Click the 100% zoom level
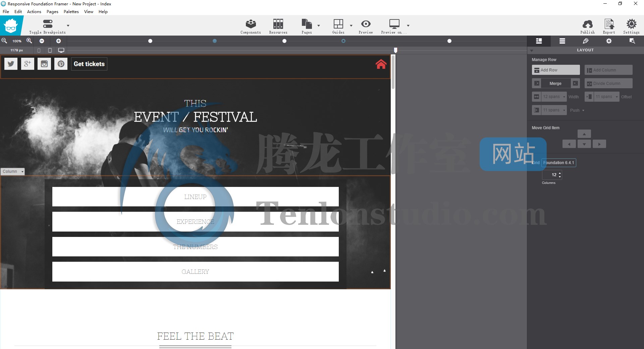 pos(17,41)
